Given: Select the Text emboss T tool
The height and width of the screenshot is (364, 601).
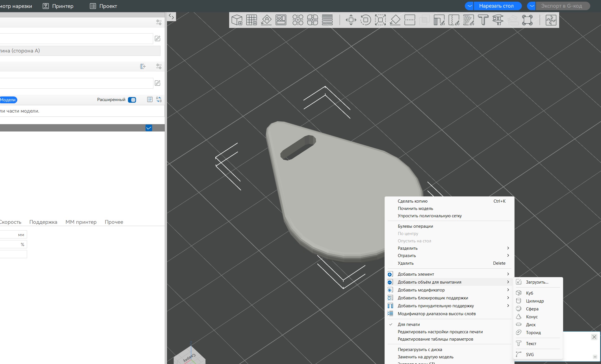Looking at the screenshot, I should (483, 20).
